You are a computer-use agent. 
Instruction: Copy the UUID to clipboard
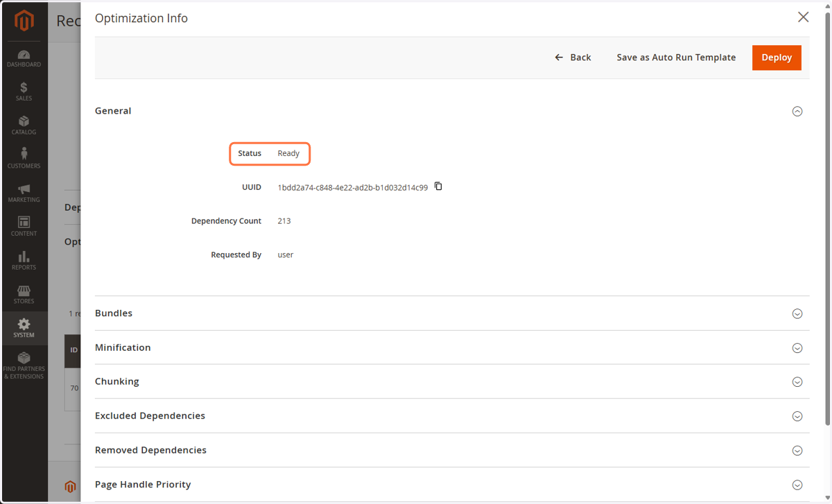click(x=438, y=186)
